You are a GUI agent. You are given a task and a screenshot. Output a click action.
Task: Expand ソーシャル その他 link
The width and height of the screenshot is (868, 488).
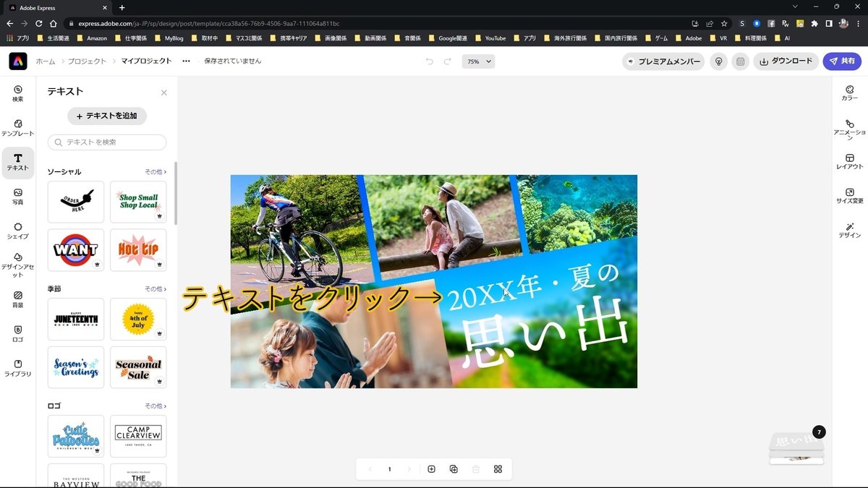pyautogui.click(x=156, y=172)
